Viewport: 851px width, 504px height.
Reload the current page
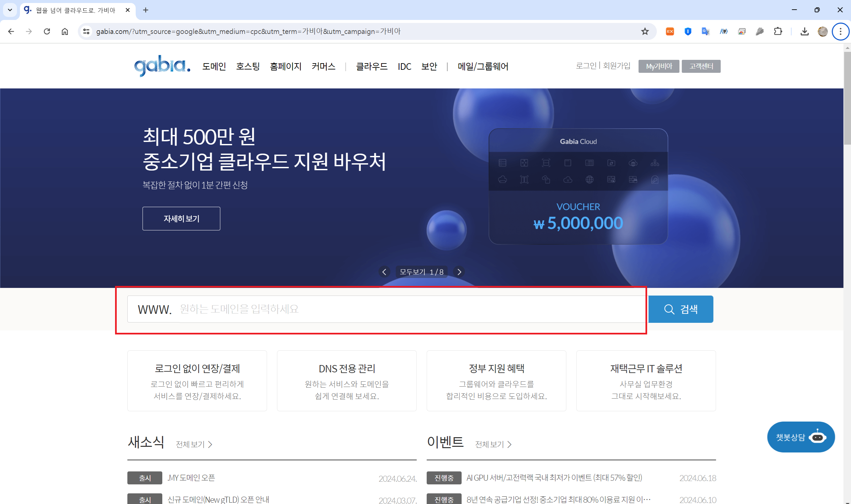pyautogui.click(x=47, y=31)
